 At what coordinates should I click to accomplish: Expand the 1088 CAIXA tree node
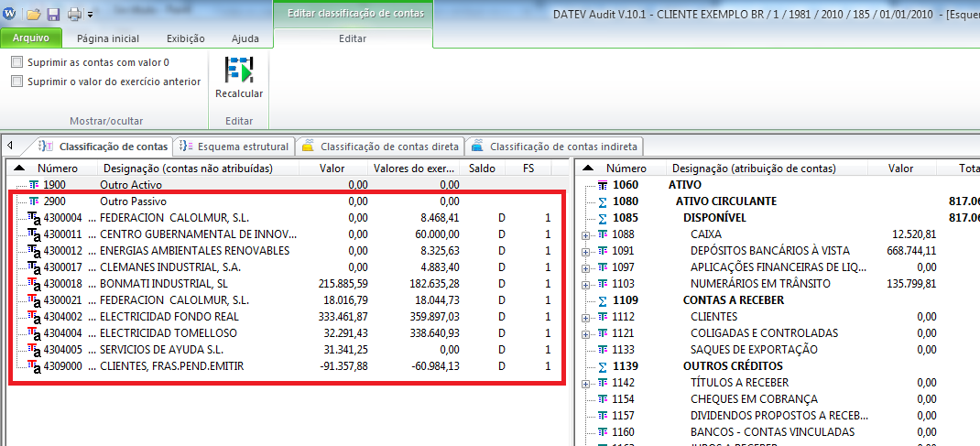pos(585,234)
